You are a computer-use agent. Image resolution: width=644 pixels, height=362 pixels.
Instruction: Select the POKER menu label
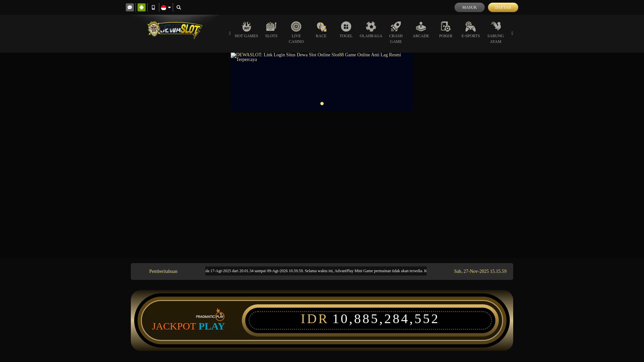[446, 36]
